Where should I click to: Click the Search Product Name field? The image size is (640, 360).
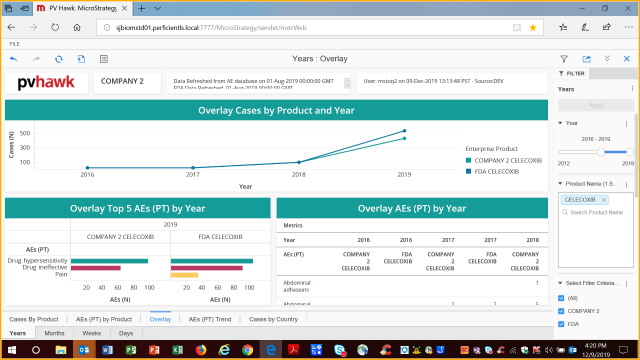596,212
